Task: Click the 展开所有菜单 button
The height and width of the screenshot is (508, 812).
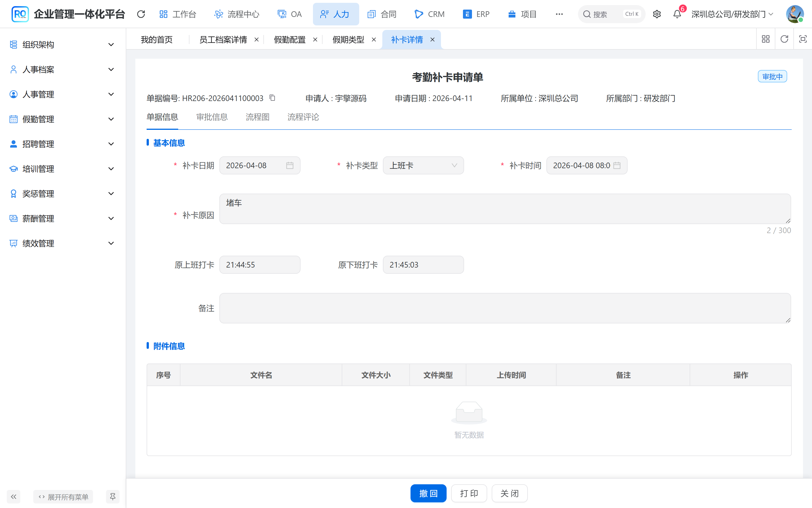Action: coord(63,497)
